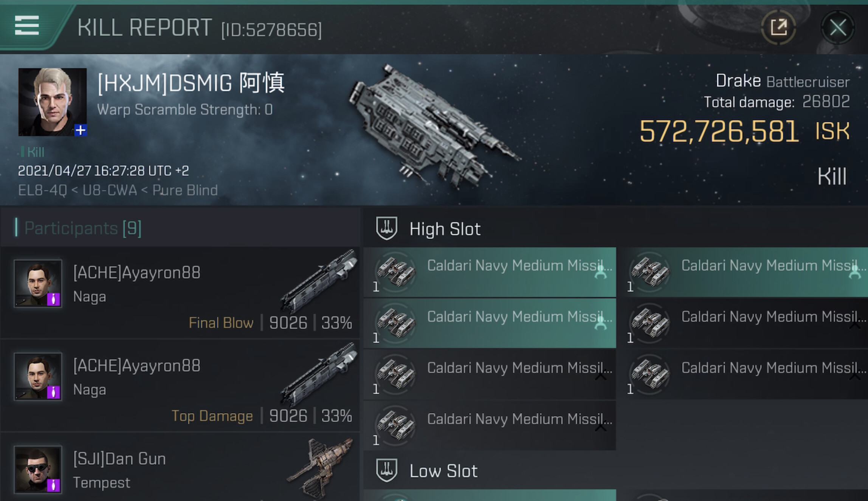The height and width of the screenshot is (501, 868).
Task: Click info badge on Top Damage Ayayron88 portrait
Action: coord(54,392)
